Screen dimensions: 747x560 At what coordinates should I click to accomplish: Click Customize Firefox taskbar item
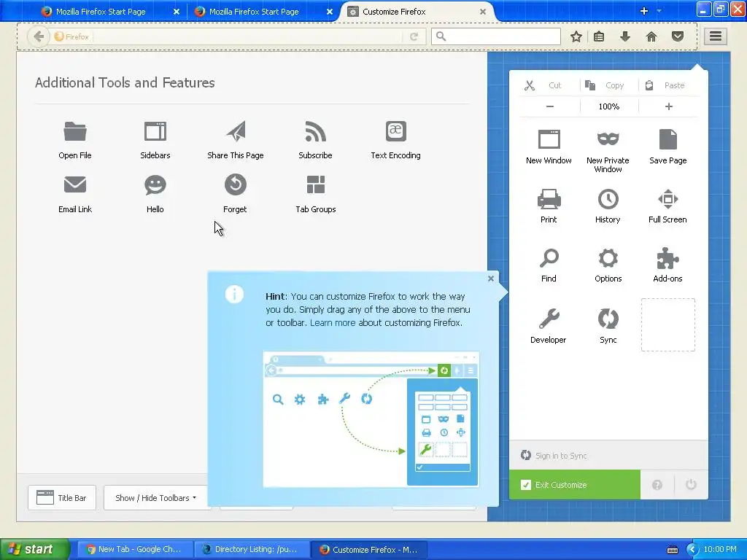point(368,549)
